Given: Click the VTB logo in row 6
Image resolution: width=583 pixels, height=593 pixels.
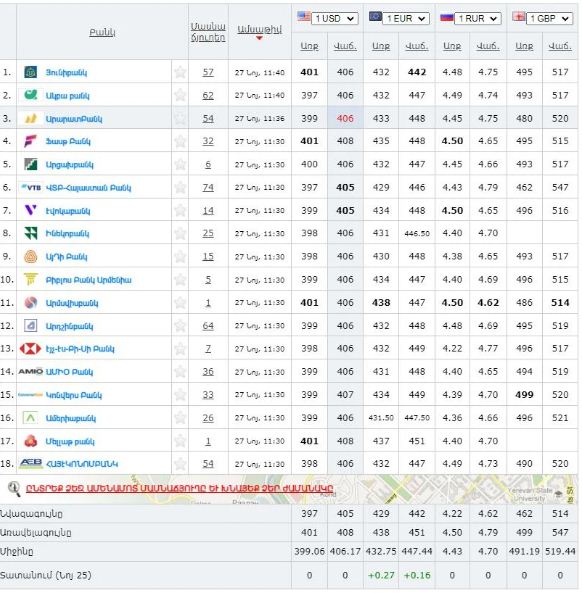Looking at the screenshot, I should coord(31,187).
